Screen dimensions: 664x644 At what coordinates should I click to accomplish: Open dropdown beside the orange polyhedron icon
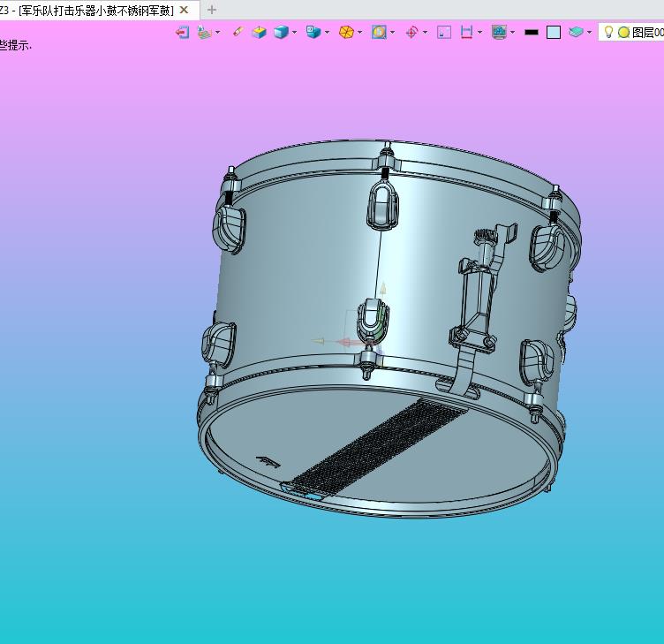pyautogui.click(x=360, y=32)
